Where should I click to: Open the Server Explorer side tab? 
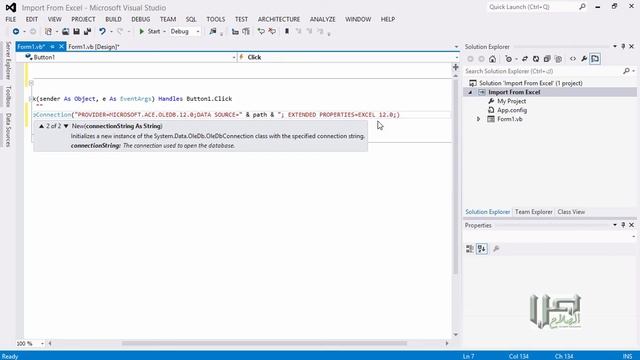(x=8, y=60)
